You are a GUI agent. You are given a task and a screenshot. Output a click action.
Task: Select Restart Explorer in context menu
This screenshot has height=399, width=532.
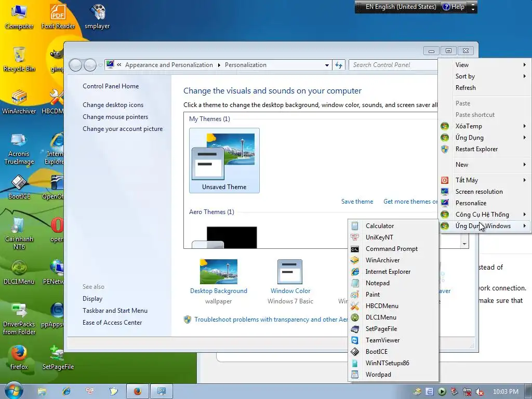(x=485, y=149)
